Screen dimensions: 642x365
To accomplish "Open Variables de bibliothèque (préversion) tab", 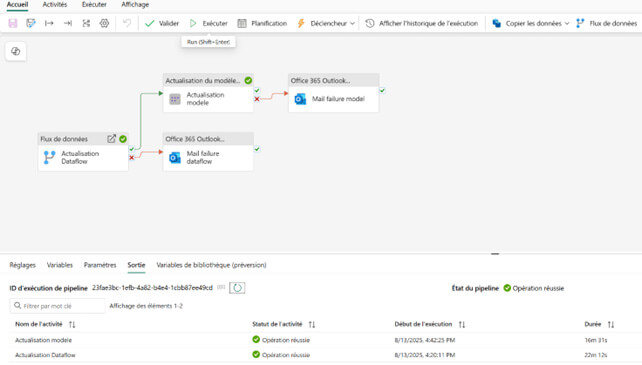I will pyautogui.click(x=211, y=265).
